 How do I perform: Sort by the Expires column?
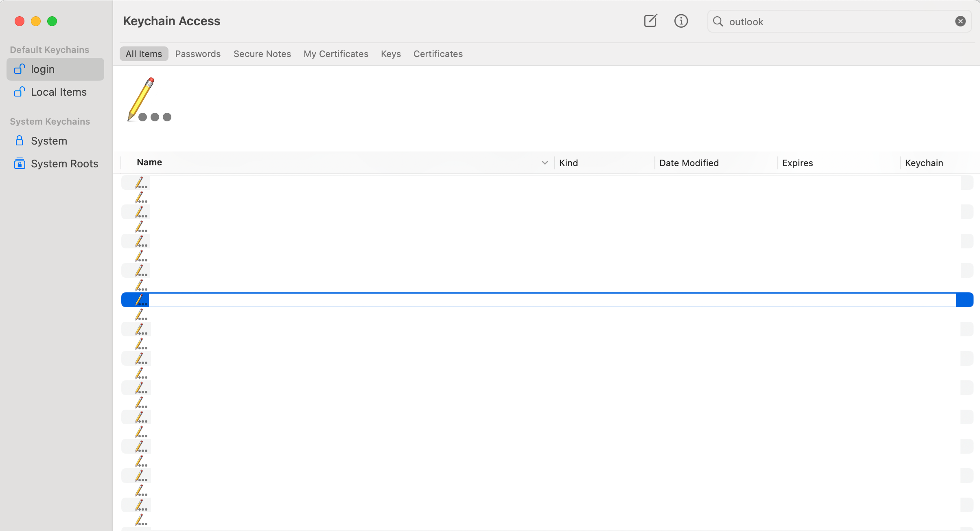(x=797, y=163)
